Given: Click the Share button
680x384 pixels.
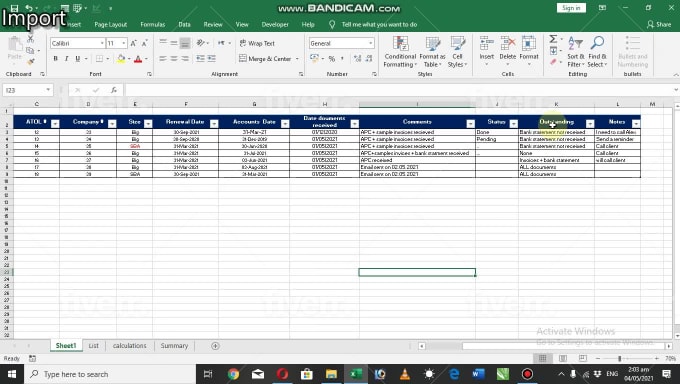Looking at the screenshot, I should [659, 24].
